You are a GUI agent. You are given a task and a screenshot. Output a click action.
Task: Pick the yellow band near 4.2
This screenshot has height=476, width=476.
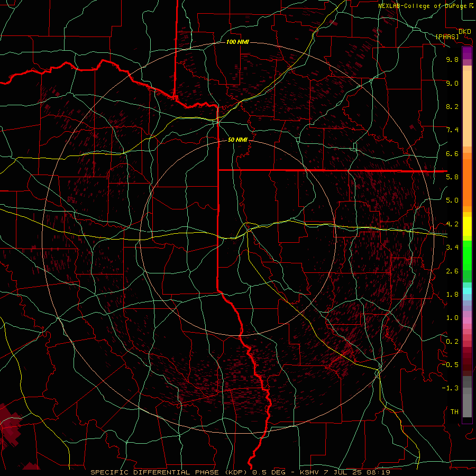coord(467,226)
